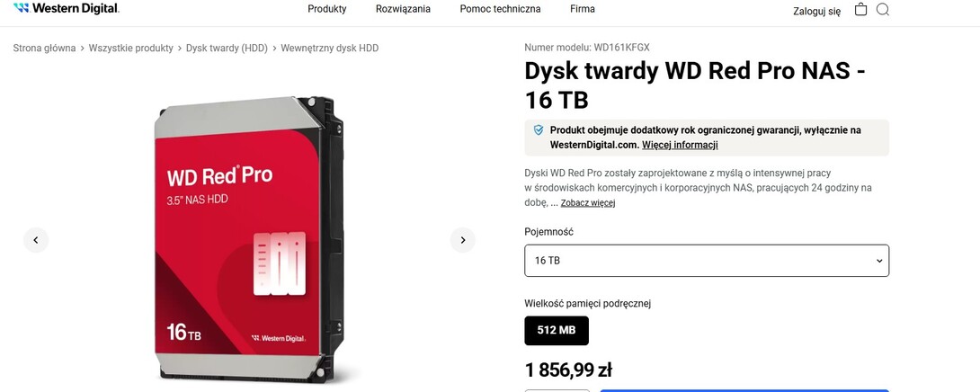Open the shopping bag cart icon
This screenshot has height=392, width=980.
tap(860, 9)
